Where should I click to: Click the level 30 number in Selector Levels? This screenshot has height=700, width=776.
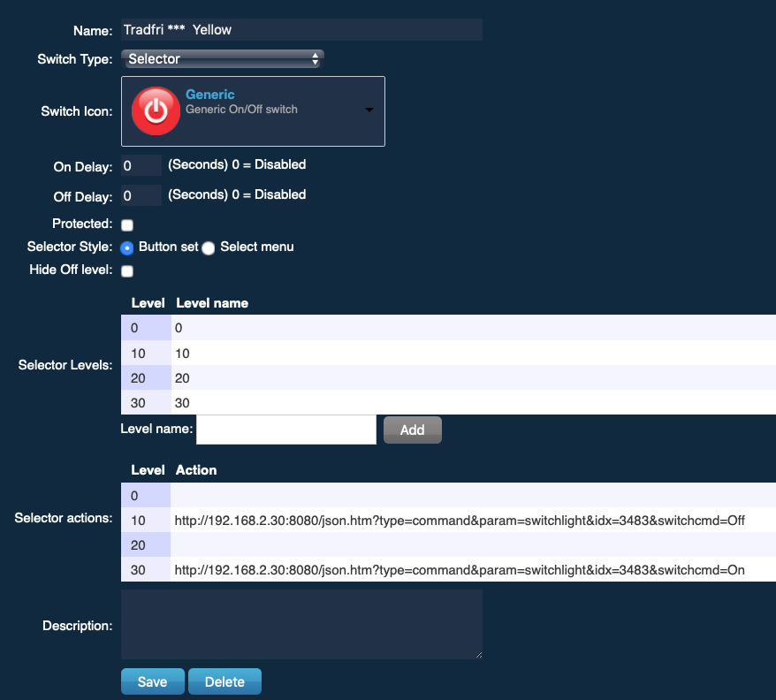[x=138, y=402]
